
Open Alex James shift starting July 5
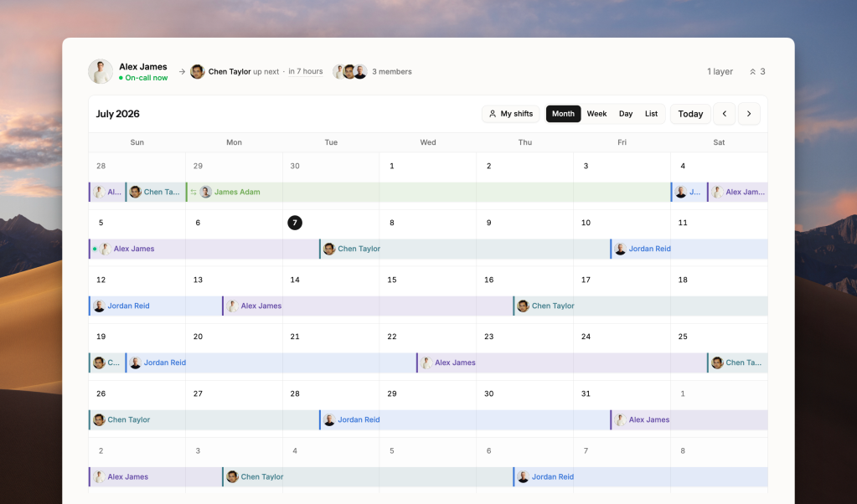pos(204,249)
